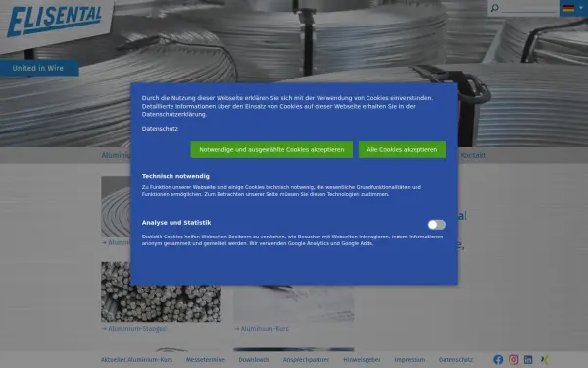Screen dimensions: 588x368
Task: Open Downloads footer link
Action: 254,360
